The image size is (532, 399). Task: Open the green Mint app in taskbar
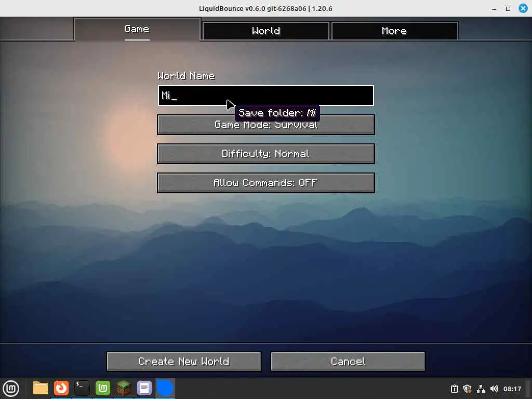(103, 388)
